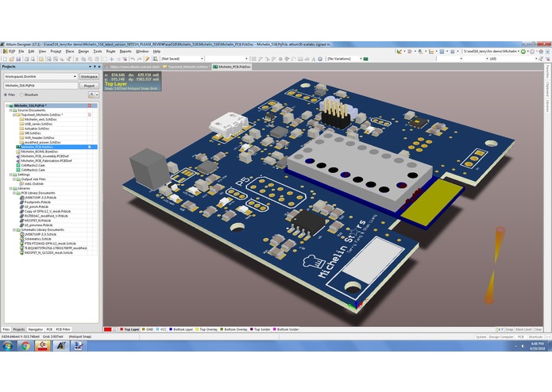Switch to the Navigator panel tab
Viewport: 552px width, 392px height.
36,329
